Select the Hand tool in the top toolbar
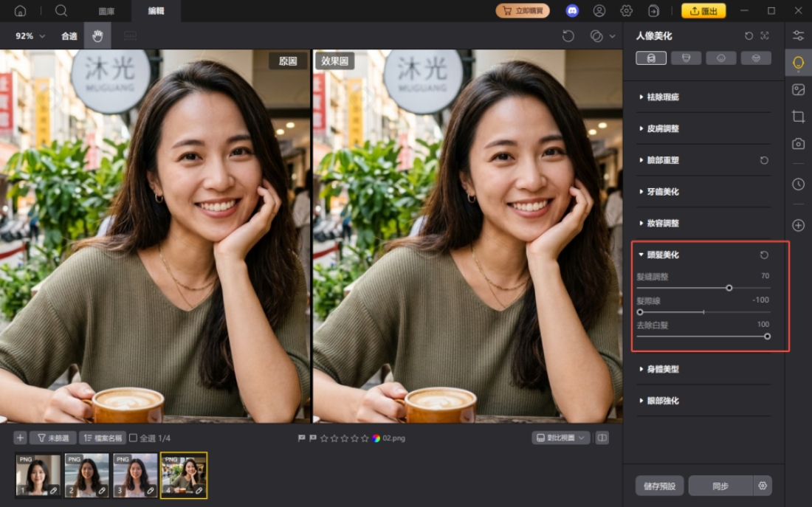Viewport: 812px width, 507px height. [x=97, y=35]
